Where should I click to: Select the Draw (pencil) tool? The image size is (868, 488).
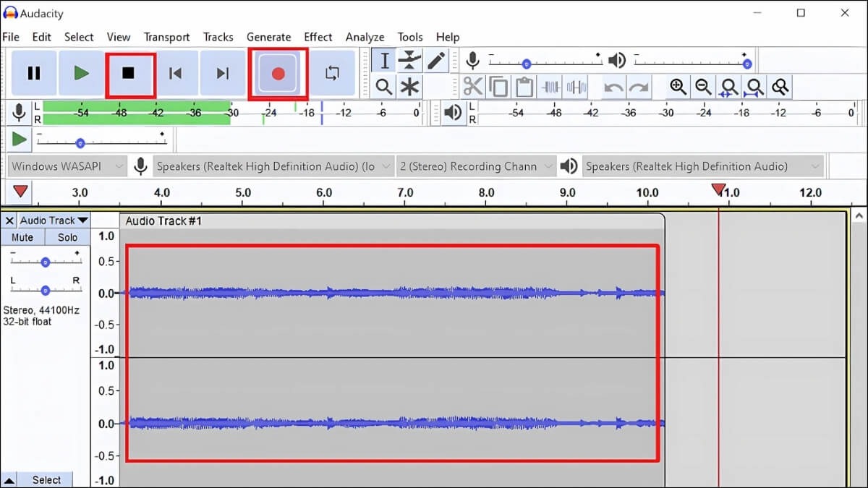436,61
